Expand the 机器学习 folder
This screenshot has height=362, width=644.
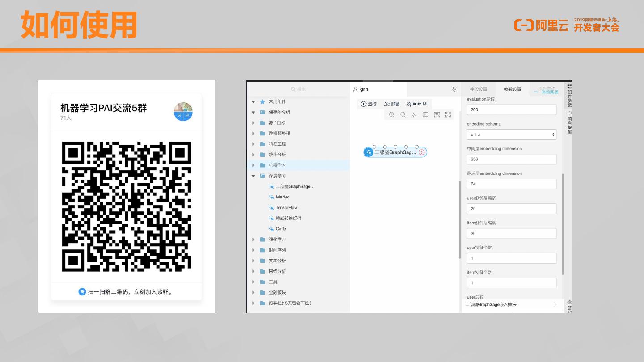click(x=254, y=165)
